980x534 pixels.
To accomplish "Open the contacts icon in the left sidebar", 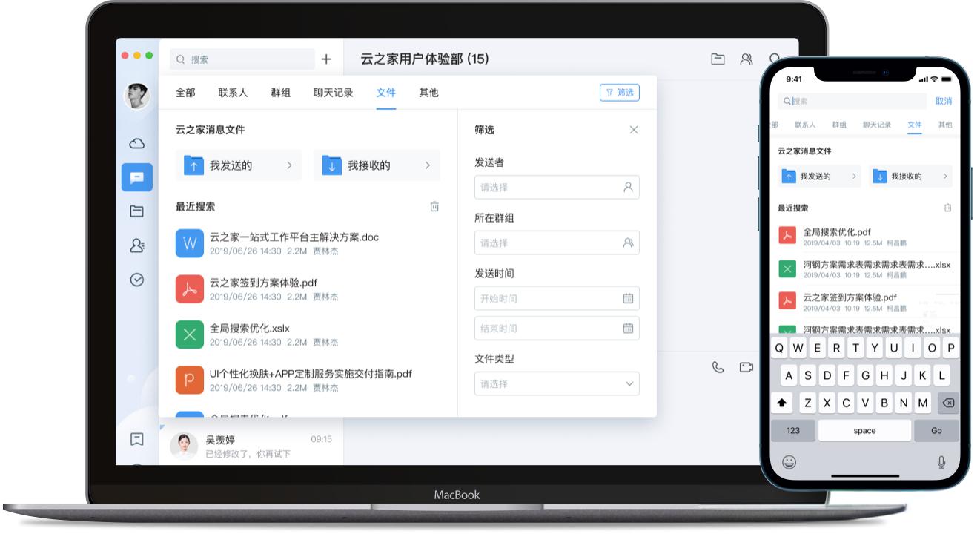I will pyautogui.click(x=137, y=245).
